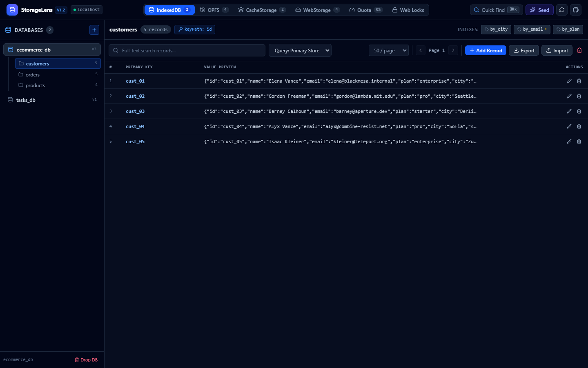
Task: Open the Query Primary Store dropdown
Action: point(300,50)
